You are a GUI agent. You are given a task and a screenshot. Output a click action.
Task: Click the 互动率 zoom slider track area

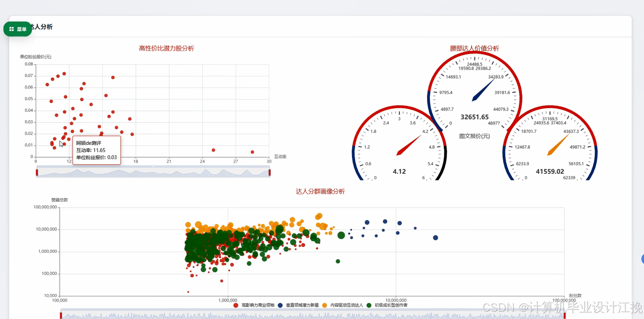point(153,172)
